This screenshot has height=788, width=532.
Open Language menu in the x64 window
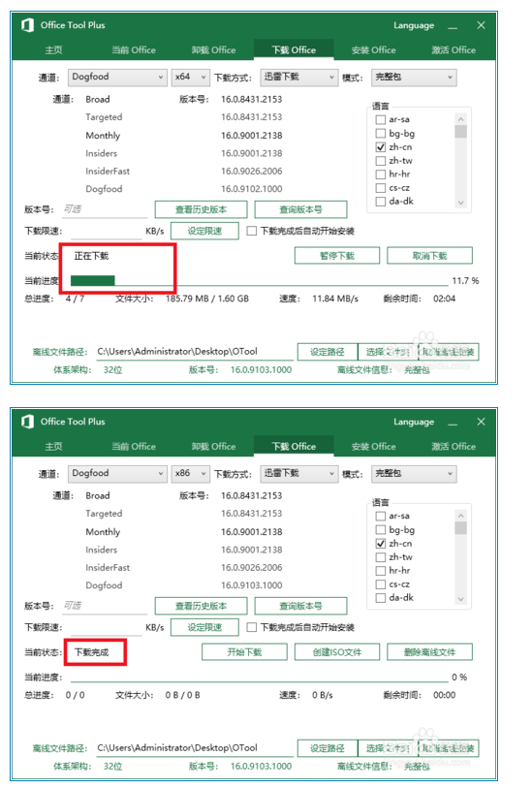click(x=414, y=25)
